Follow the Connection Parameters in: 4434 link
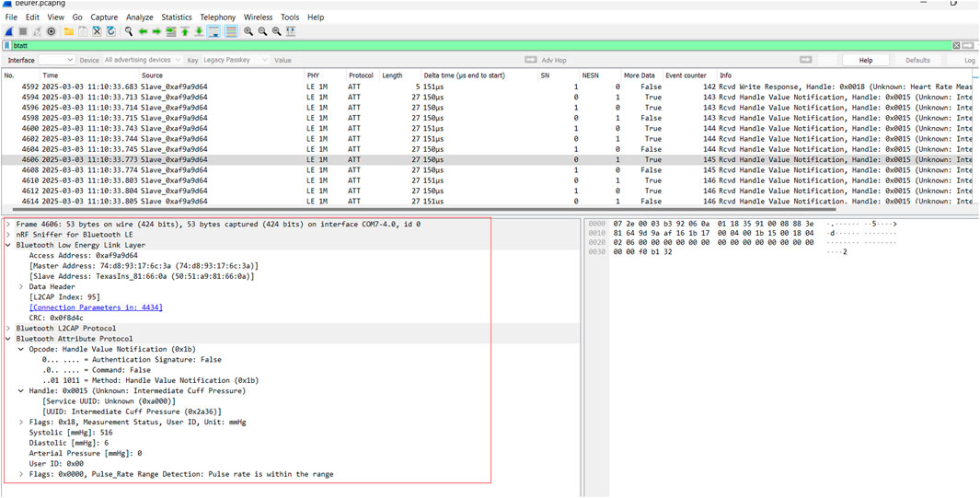The image size is (980, 498). (96, 307)
